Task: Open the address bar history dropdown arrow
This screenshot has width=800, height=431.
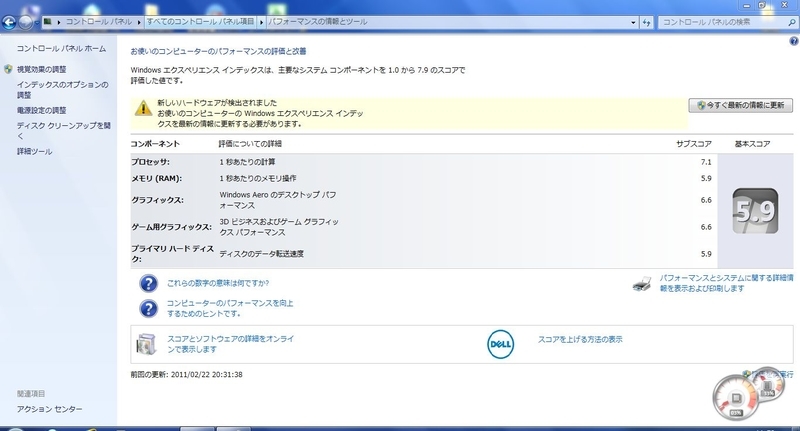Action: pyautogui.click(x=633, y=22)
